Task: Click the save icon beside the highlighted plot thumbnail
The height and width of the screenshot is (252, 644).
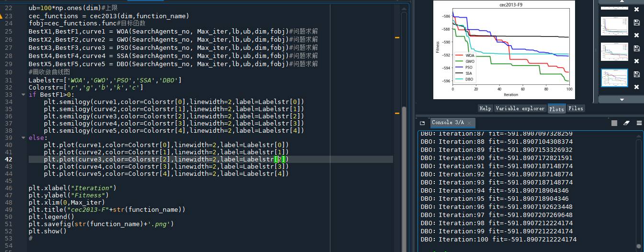Action: pyautogui.click(x=636, y=74)
